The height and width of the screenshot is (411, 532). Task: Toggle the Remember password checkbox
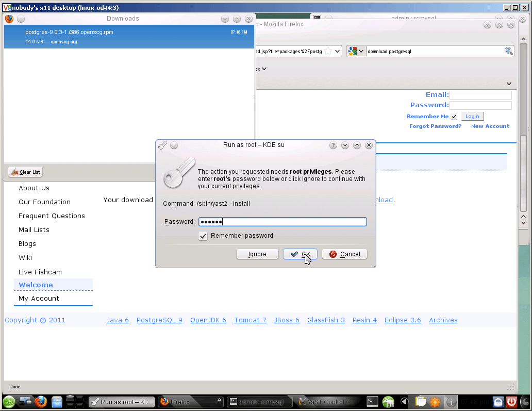click(203, 236)
